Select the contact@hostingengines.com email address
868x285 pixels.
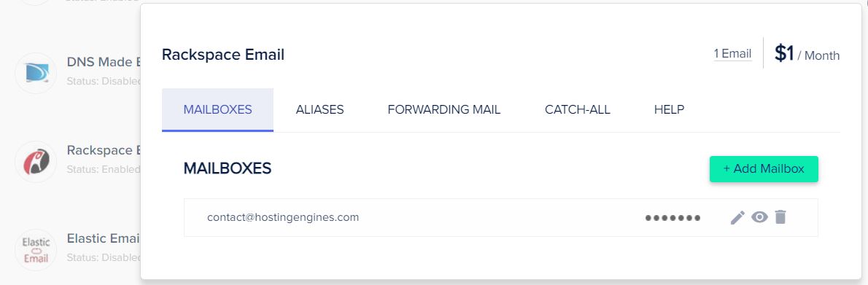click(283, 217)
